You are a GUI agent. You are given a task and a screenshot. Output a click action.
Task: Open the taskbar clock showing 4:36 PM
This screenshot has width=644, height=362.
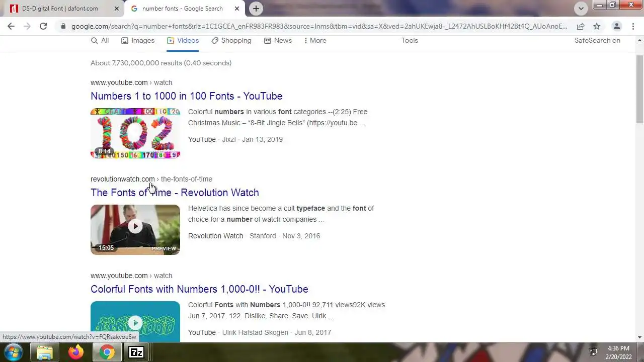pos(619,352)
